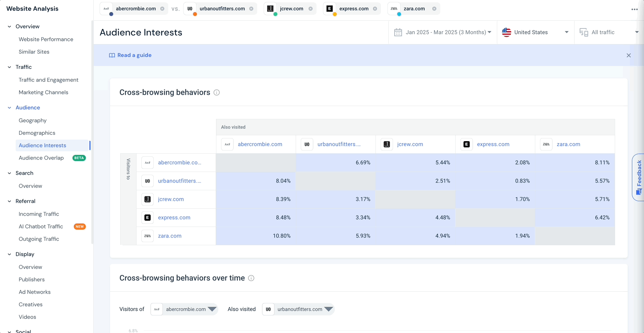Open Also visited urbanoutfitters.com dropdown
644x333 pixels.
[298, 309]
